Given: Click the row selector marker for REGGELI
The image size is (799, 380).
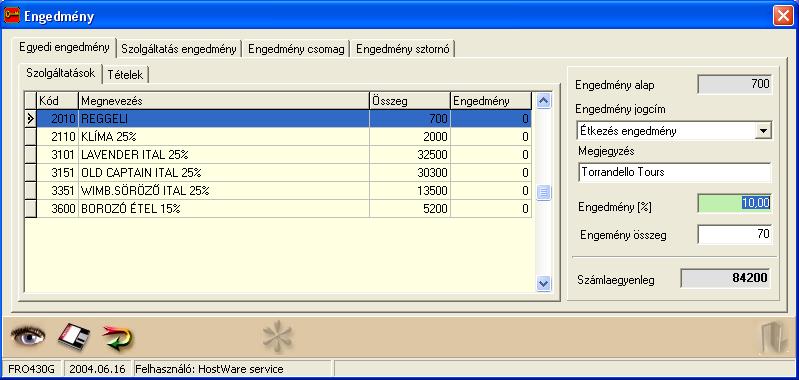Looking at the screenshot, I should click(x=31, y=119).
